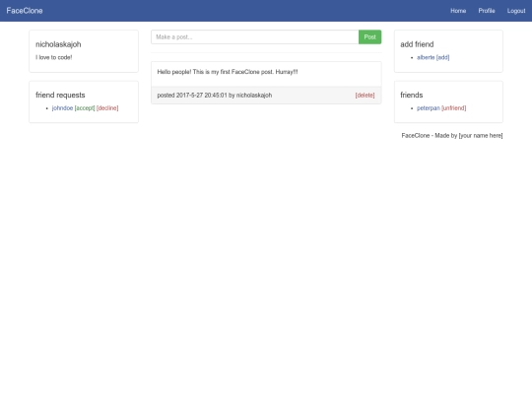Viewport: 532px width, 399px height.
Task: Open the Profile navbar item
Action: [487, 11]
